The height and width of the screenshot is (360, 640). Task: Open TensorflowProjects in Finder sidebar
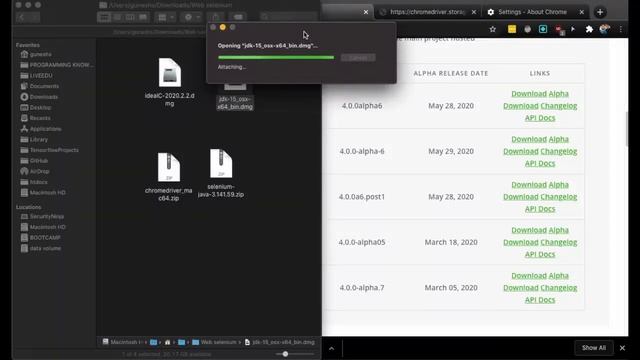point(49,150)
